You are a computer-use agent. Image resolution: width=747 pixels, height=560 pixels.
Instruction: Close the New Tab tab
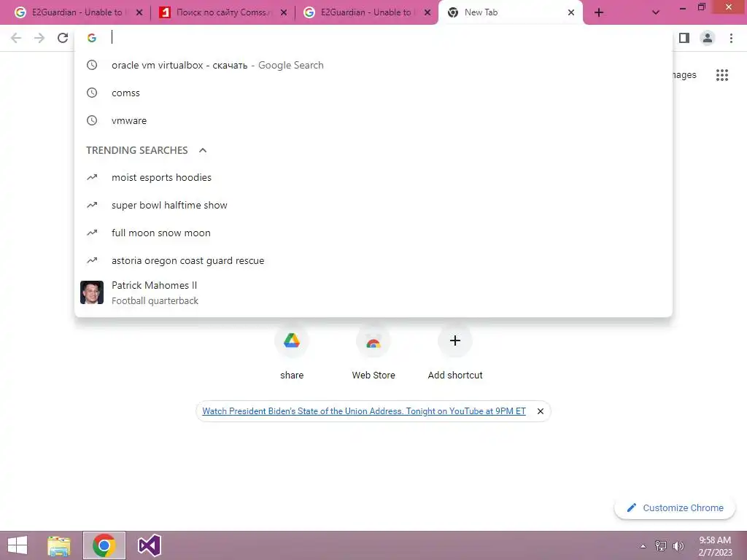570,12
